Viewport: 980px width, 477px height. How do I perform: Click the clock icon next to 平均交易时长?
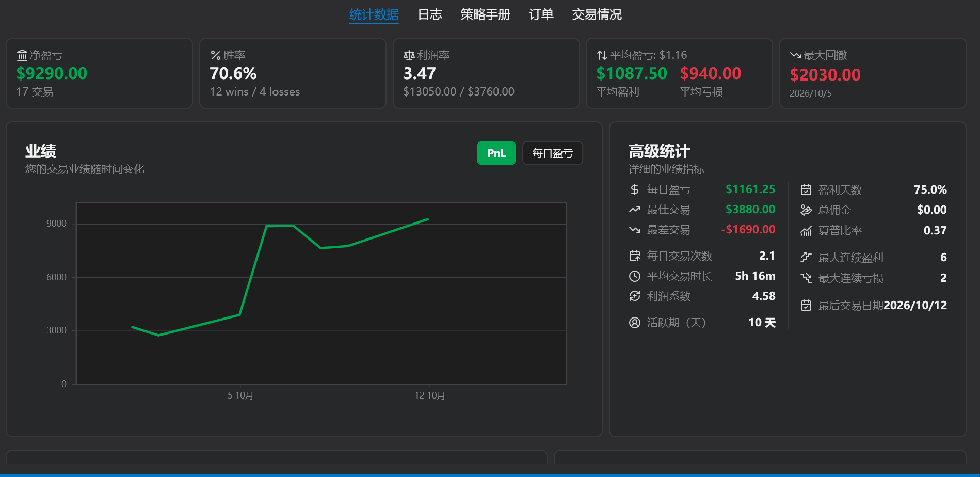point(635,276)
